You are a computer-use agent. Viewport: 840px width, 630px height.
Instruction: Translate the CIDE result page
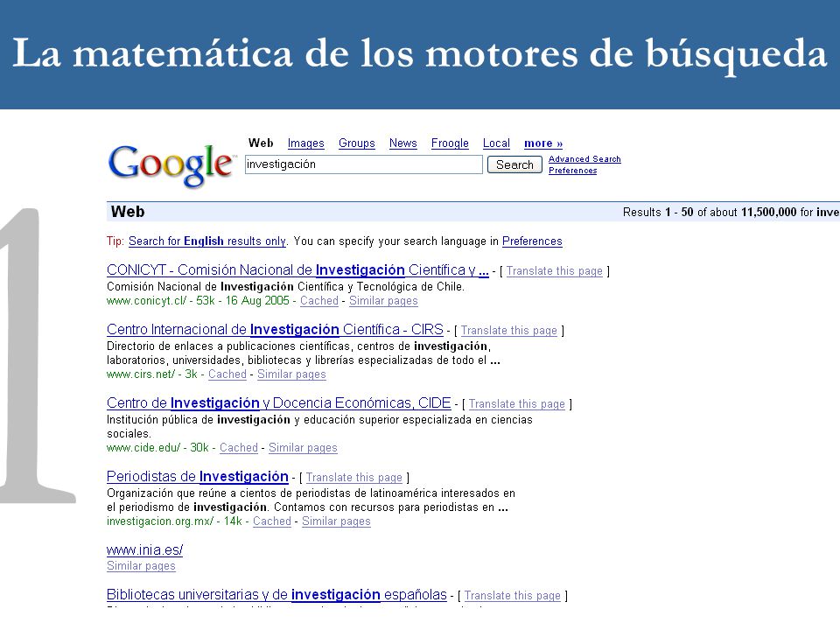517,404
